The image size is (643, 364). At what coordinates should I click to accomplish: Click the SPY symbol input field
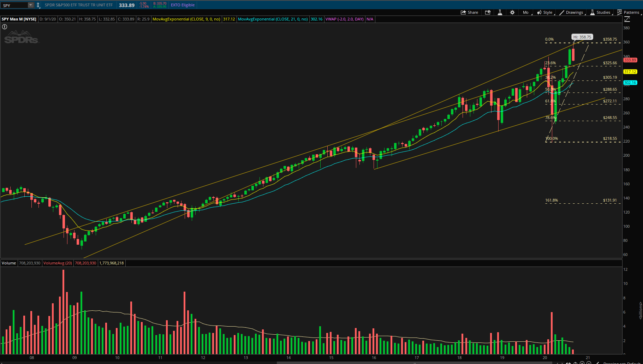pos(14,5)
